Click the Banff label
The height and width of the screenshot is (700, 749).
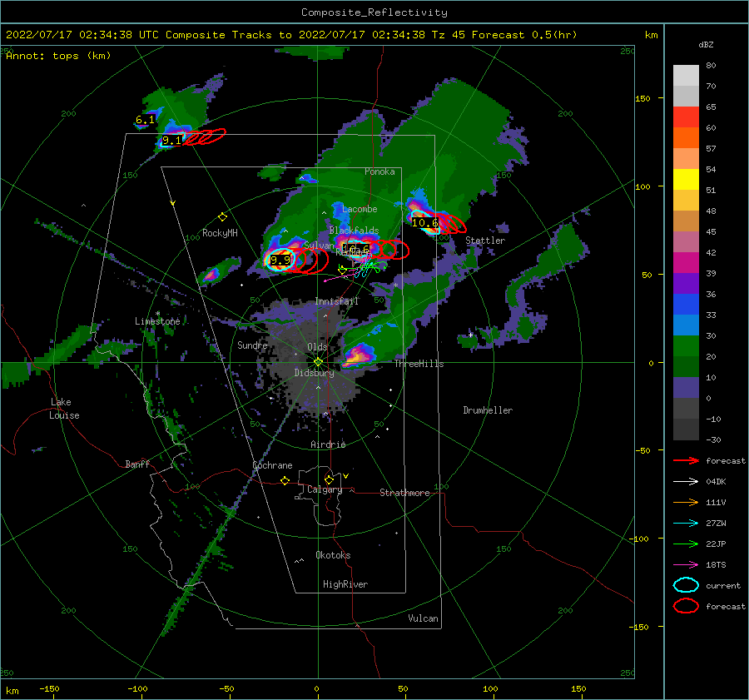[x=137, y=464]
